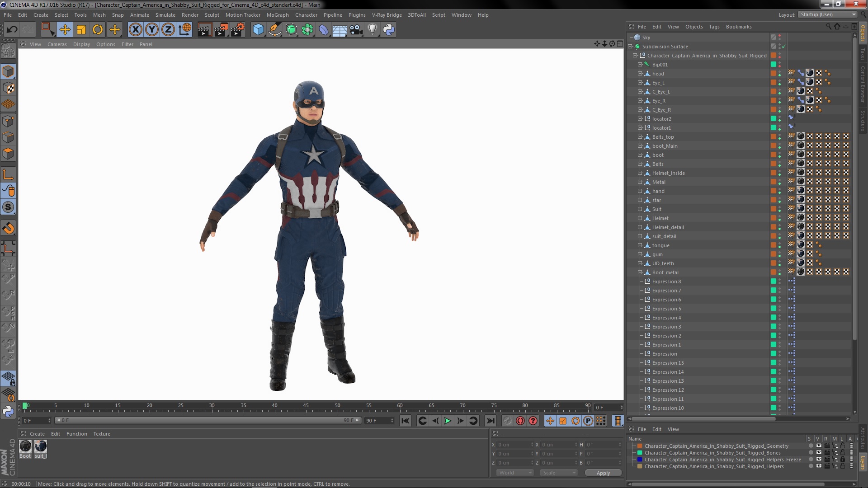Image resolution: width=868 pixels, height=488 pixels.
Task: Add a light object
Action: (x=373, y=30)
